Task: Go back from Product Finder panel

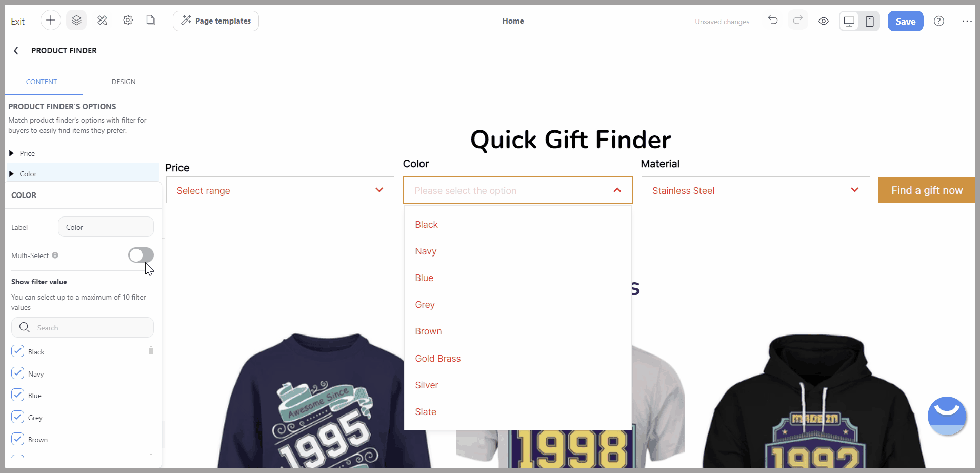Action: point(16,50)
